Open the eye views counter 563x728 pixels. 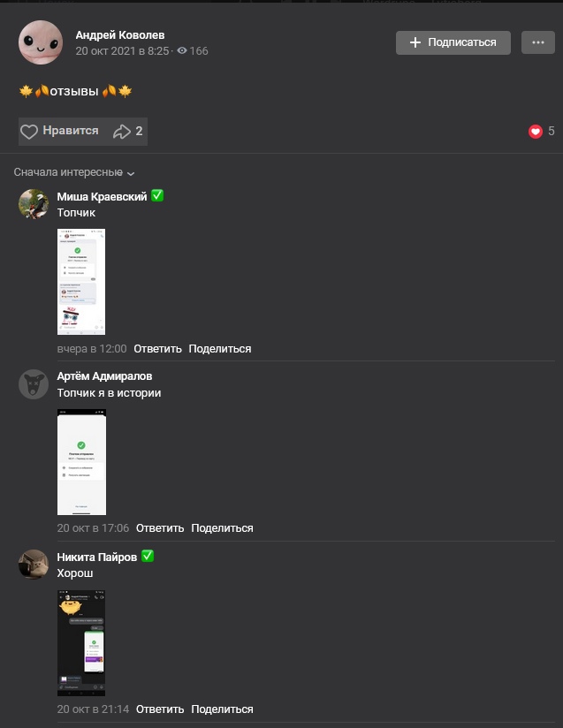click(x=193, y=50)
